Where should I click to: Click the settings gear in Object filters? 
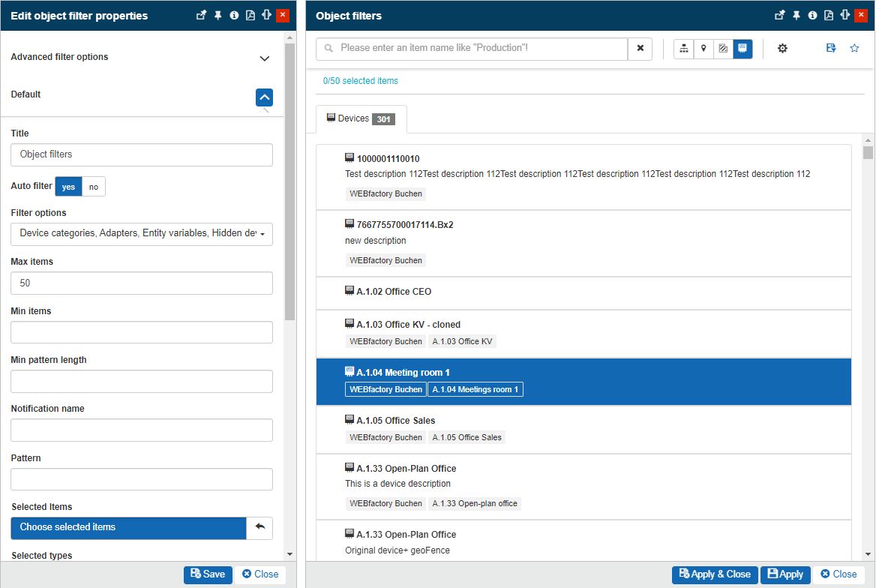coord(782,49)
